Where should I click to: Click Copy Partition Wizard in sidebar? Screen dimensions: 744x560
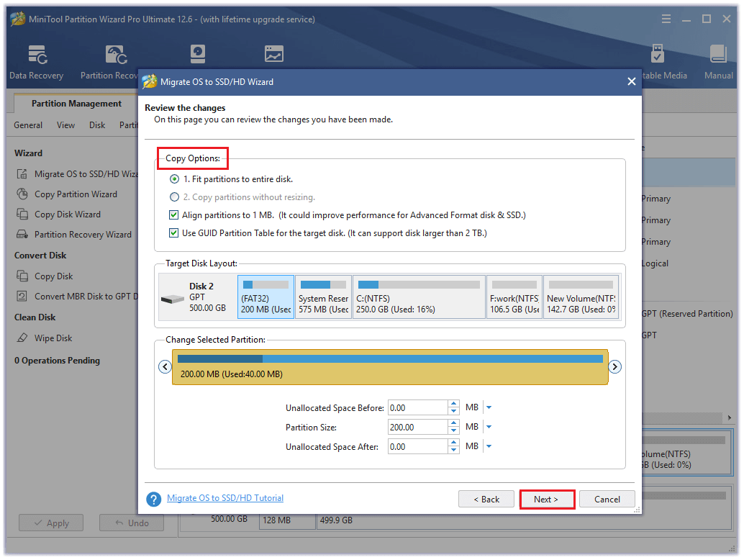(76, 194)
